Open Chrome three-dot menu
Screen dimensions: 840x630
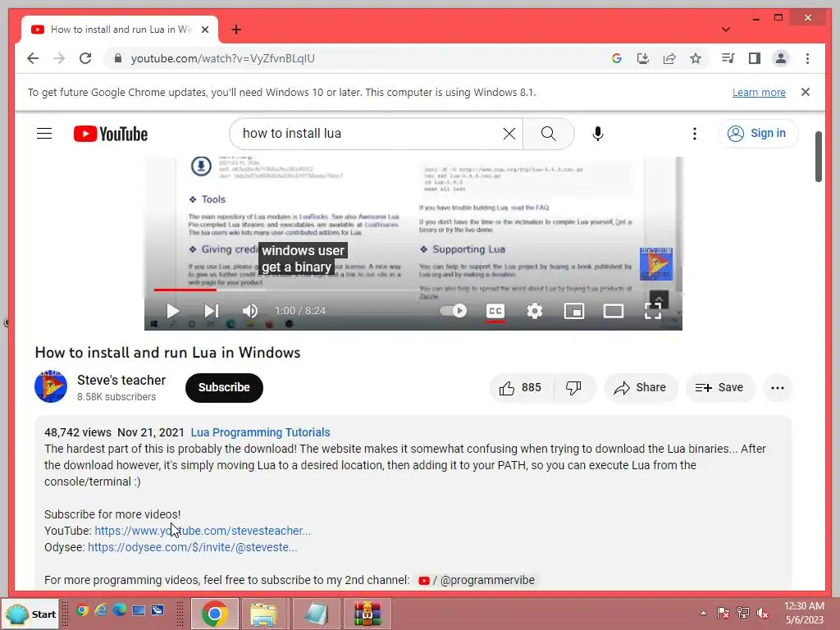pyautogui.click(x=807, y=58)
